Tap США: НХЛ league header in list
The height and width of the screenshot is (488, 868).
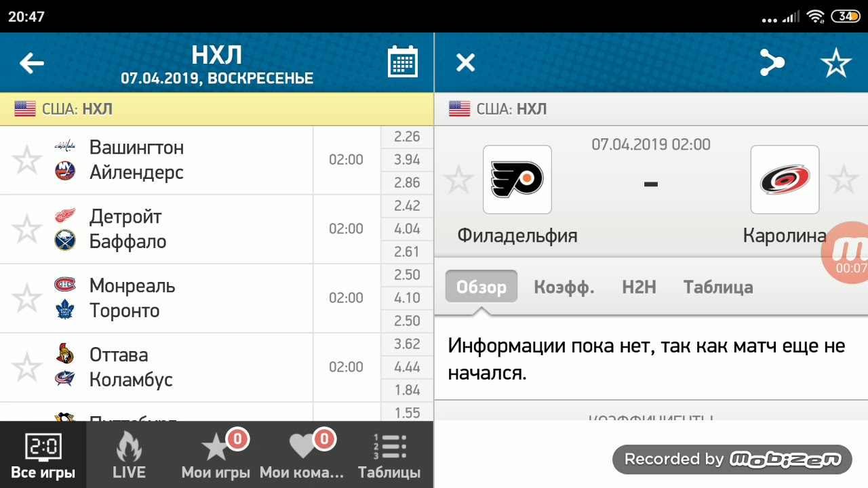[217, 109]
